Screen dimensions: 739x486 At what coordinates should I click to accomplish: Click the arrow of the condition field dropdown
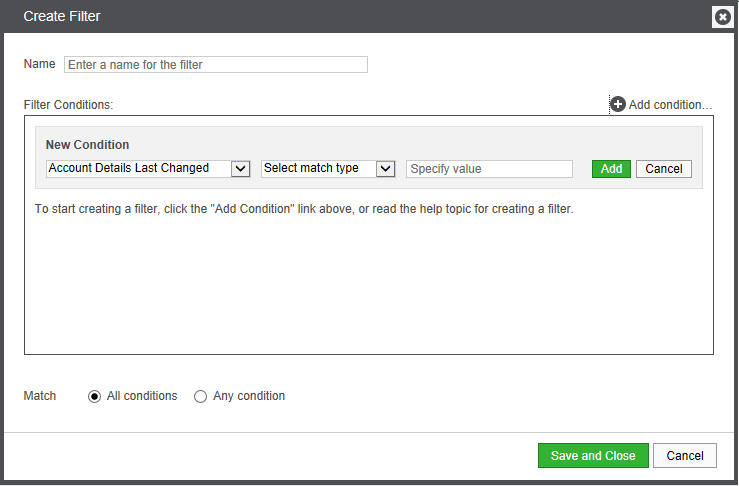pyautogui.click(x=240, y=169)
